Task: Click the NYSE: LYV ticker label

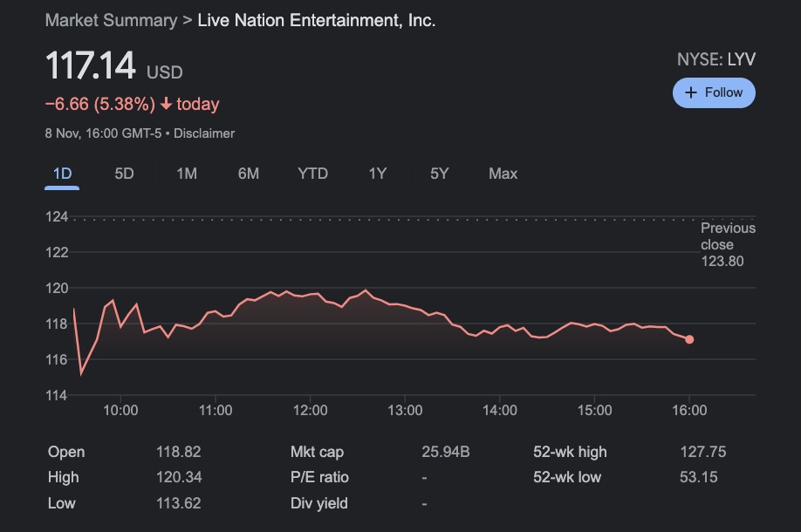Action: pos(715,60)
